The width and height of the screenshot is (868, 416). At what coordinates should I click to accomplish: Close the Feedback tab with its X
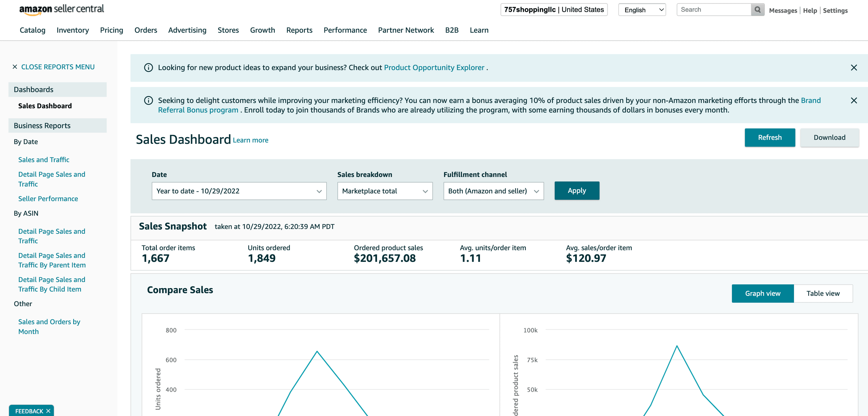48,411
